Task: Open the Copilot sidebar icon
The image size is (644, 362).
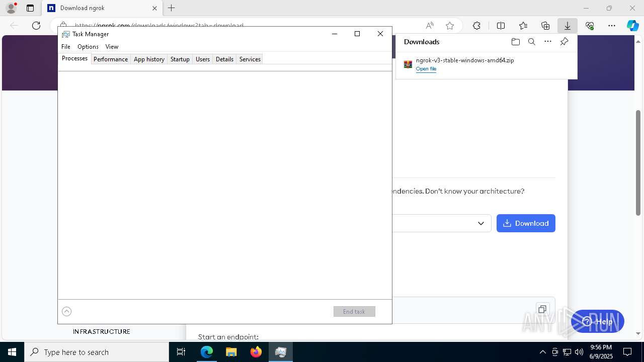Action: [632, 26]
